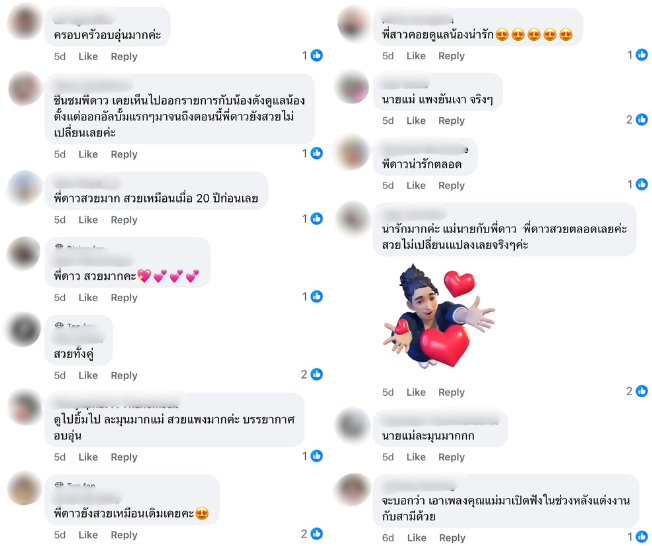Click 5d timestamp under 'สวยทั้งคู่' comment
The height and width of the screenshot is (546, 652).
(x=59, y=376)
